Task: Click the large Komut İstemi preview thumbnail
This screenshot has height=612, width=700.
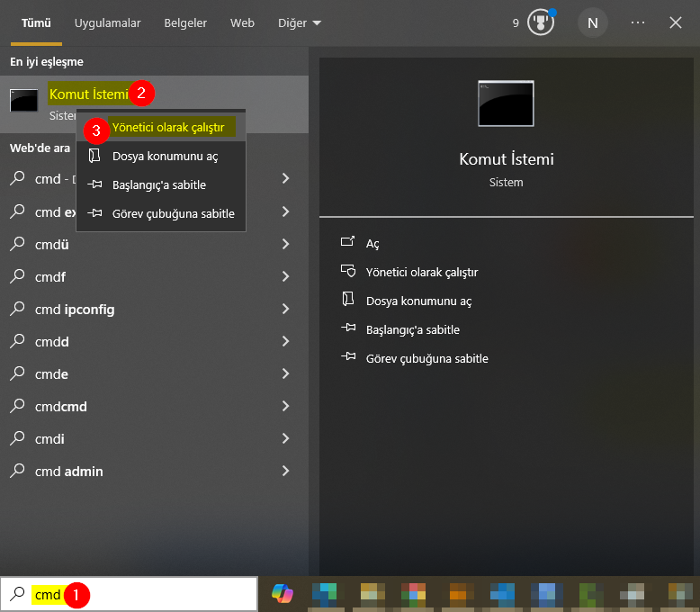Action: click(506, 103)
